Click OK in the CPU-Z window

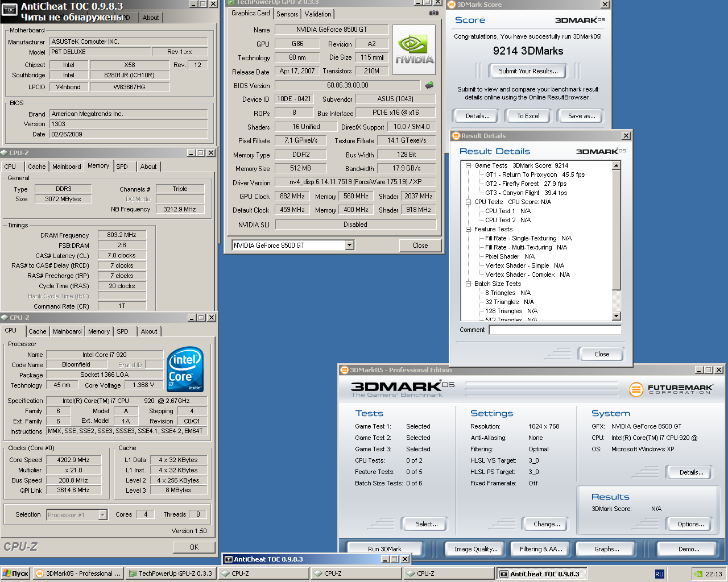click(x=194, y=547)
